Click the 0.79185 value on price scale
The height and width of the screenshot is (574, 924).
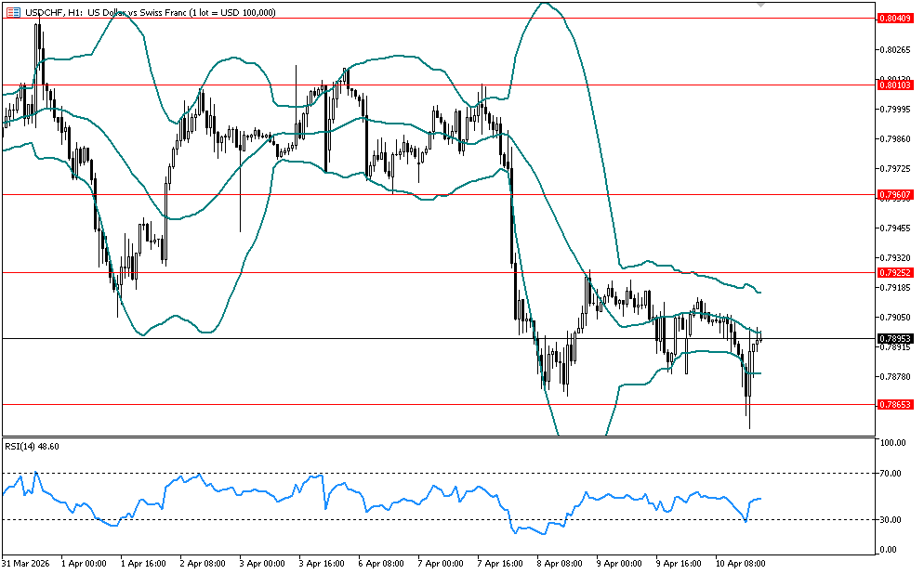[893, 288]
